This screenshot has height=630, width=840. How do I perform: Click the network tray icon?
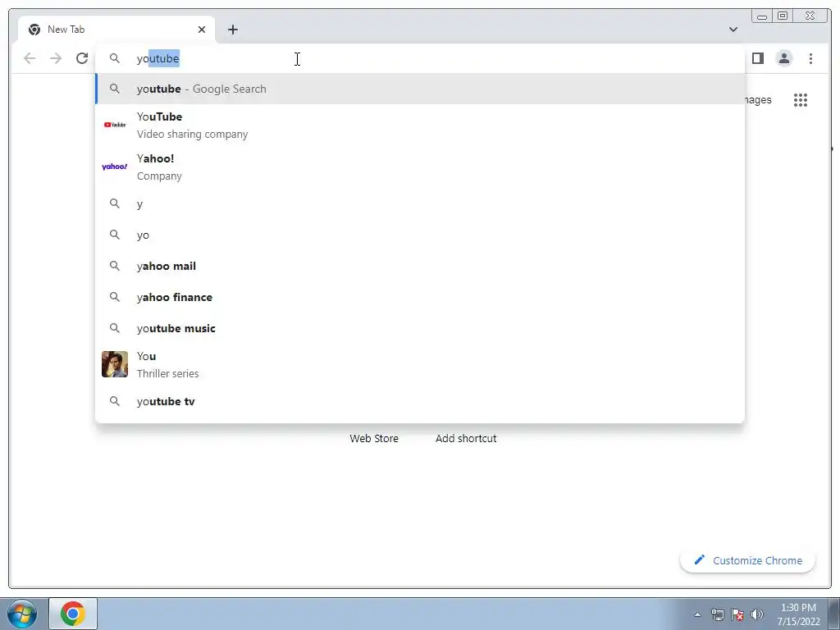pyautogui.click(x=717, y=614)
